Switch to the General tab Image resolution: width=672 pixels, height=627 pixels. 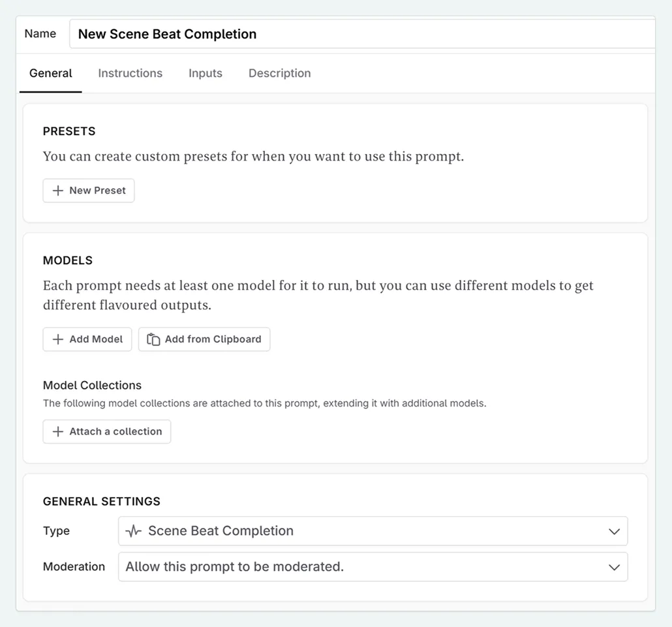[x=51, y=73]
